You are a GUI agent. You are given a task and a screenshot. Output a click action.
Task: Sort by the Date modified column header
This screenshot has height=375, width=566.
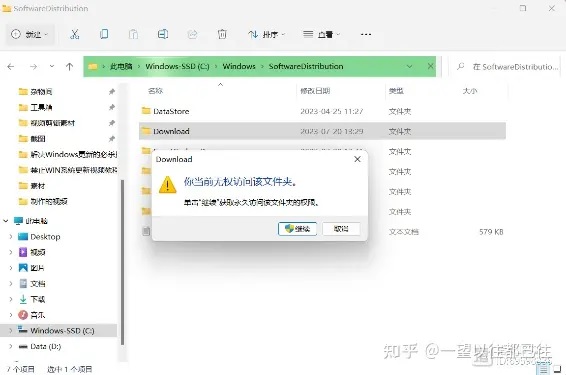point(315,91)
